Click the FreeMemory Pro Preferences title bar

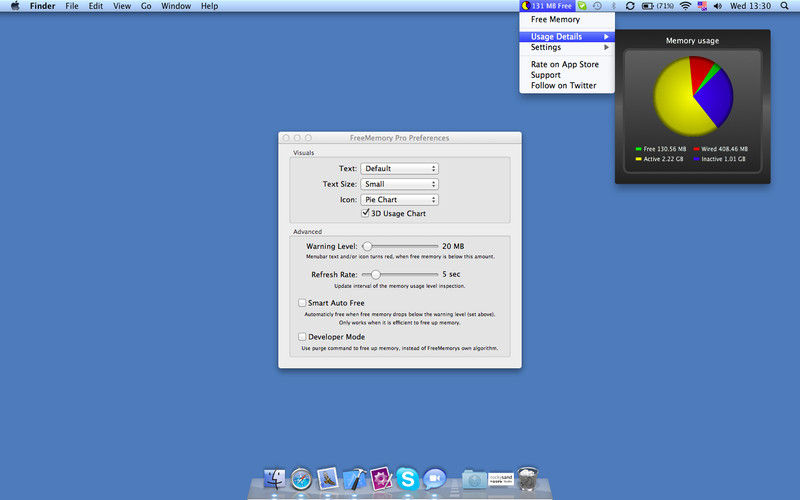[399, 138]
